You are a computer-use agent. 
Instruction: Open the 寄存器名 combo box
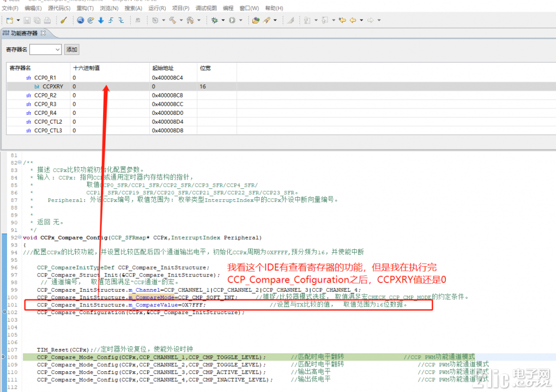click(46, 50)
